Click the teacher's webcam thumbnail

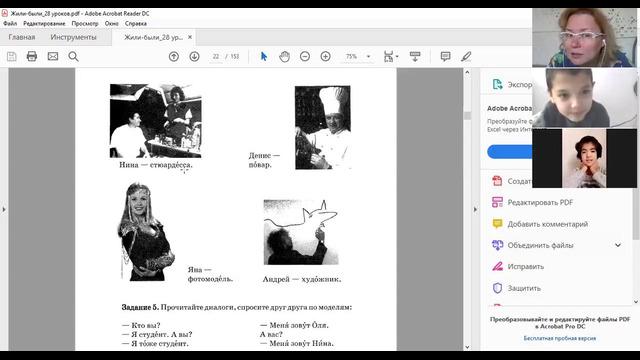[x=584, y=38]
